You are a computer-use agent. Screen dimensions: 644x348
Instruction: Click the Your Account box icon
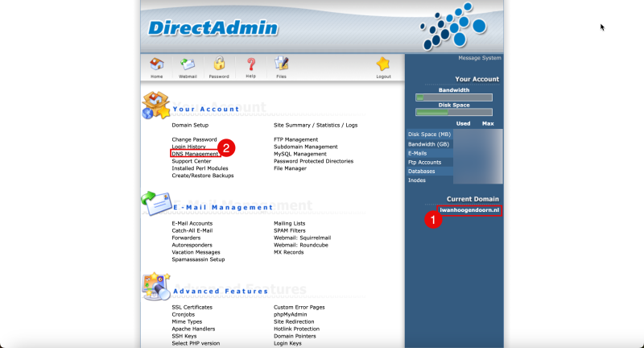[156, 106]
